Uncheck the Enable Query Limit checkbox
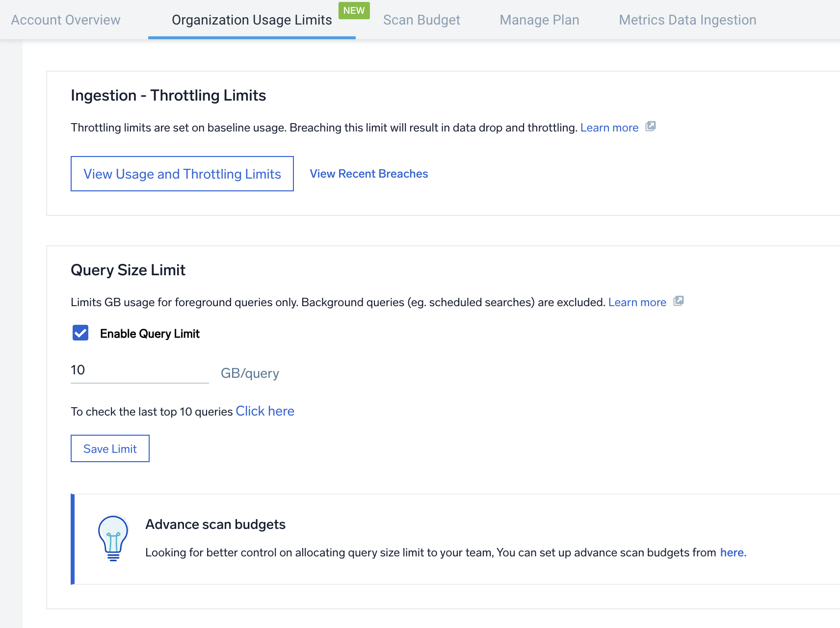840x628 pixels. 80,333
